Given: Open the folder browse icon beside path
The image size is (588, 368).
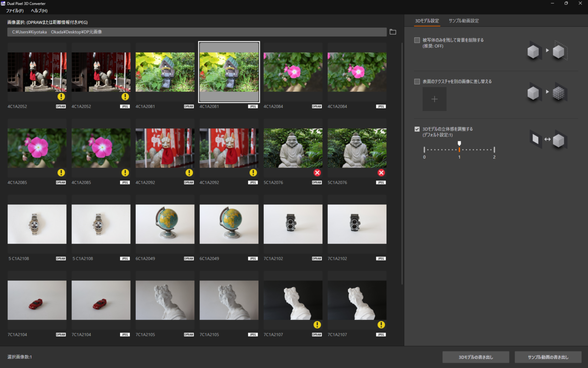Looking at the screenshot, I should [393, 32].
